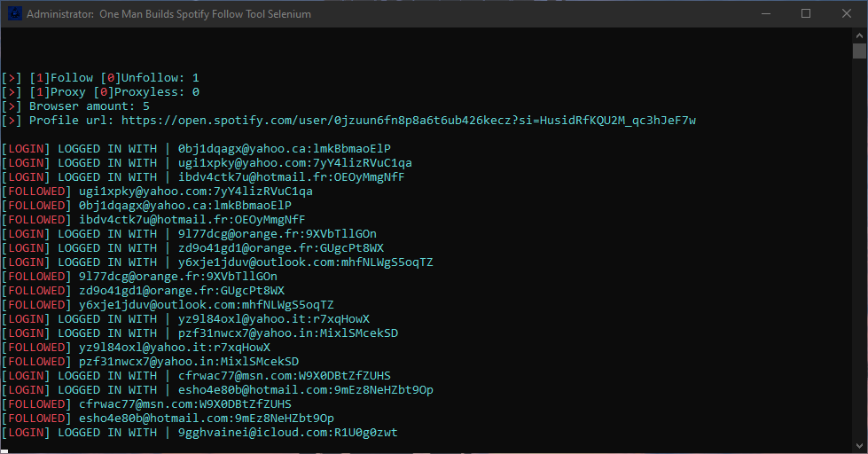Click the LOGIN line for ugi1xpky@yahoo.com
868x454 pixels.
(207, 163)
